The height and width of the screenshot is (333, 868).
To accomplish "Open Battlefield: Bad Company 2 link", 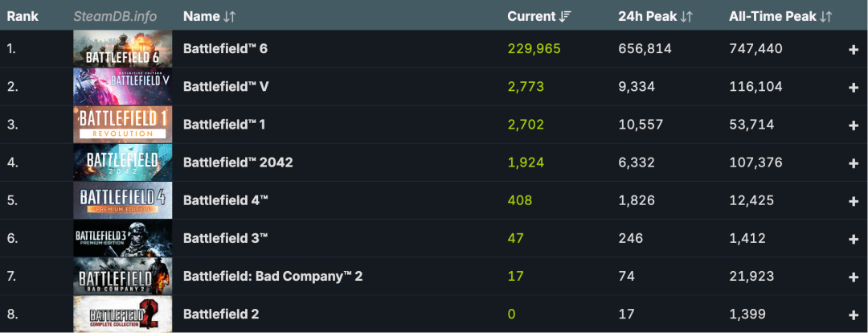I will (x=272, y=277).
